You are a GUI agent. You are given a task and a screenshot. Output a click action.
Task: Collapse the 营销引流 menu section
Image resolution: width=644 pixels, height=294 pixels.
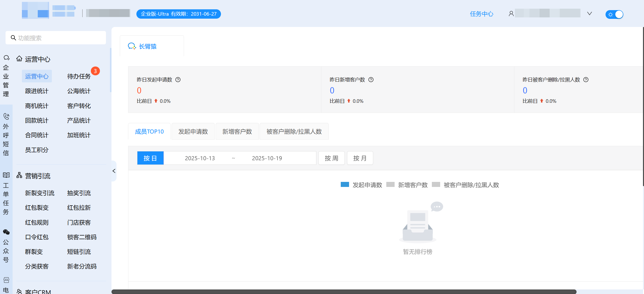pos(38,176)
